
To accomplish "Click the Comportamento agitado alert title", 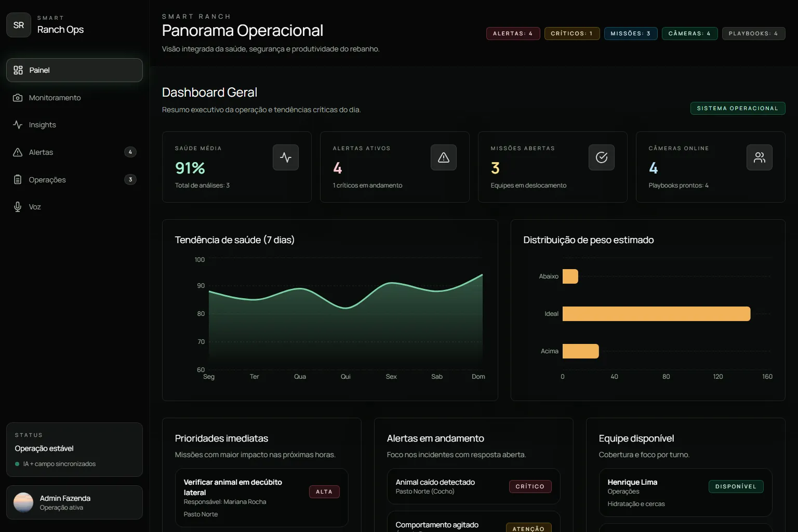I will [x=437, y=525].
